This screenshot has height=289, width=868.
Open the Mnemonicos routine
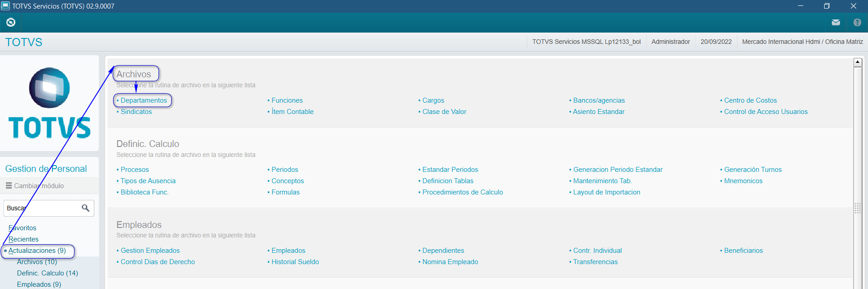coord(743,181)
